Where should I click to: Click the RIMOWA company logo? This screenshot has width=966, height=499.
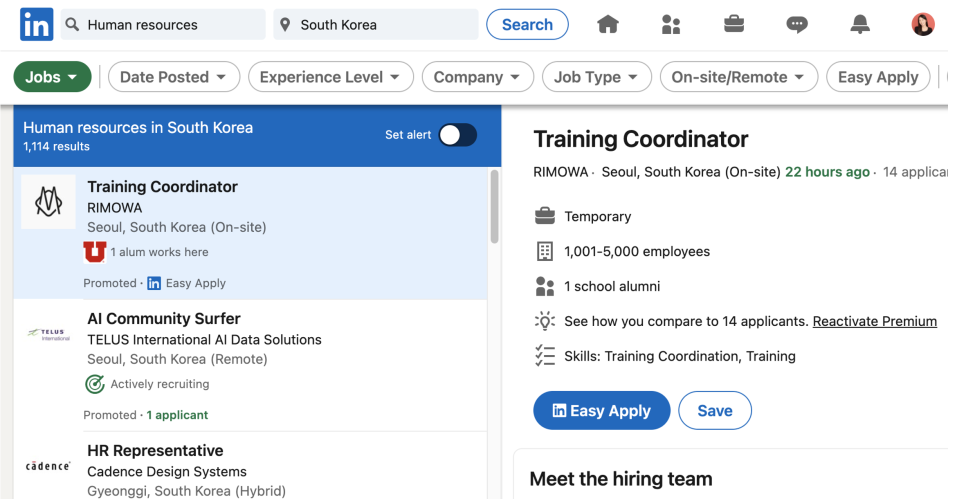point(49,202)
